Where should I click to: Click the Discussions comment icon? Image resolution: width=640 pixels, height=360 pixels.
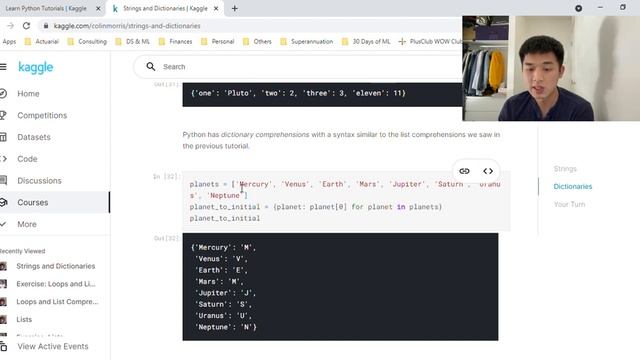point(3,180)
